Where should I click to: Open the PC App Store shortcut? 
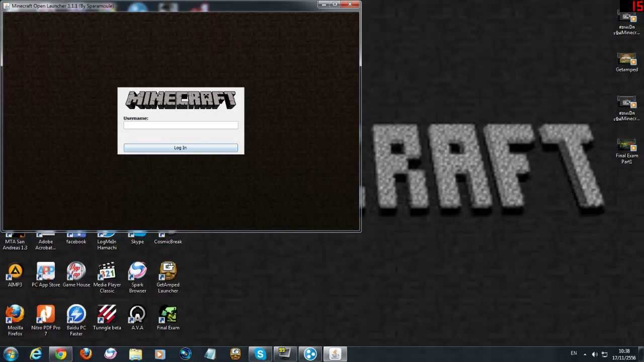click(x=46, y=275)
